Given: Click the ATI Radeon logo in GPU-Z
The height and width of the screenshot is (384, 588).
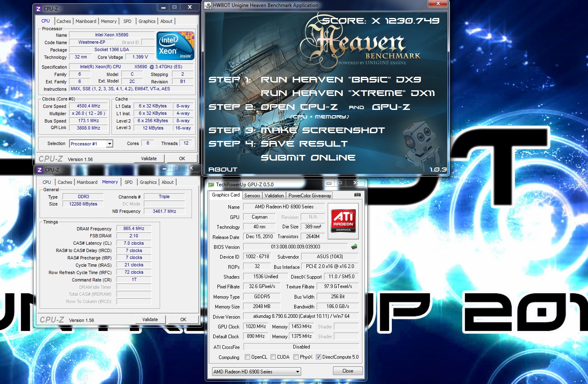Looking at the screenshot, I should (343, 221).
